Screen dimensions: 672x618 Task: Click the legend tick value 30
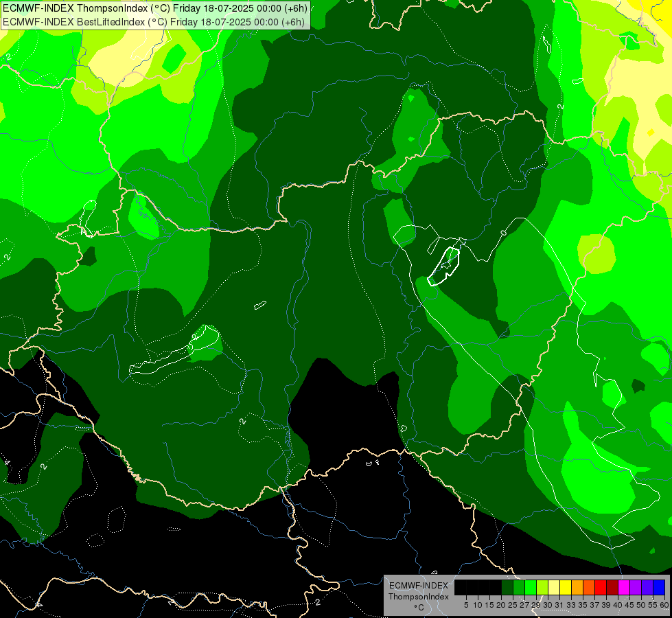click(x=548, y=605)
